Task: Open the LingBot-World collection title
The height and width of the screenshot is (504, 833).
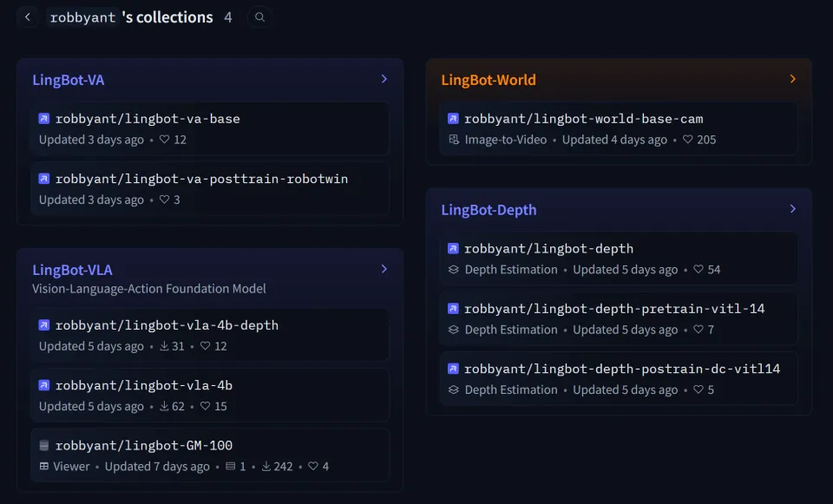Action: pyautogui.click(x=489, y=80)
